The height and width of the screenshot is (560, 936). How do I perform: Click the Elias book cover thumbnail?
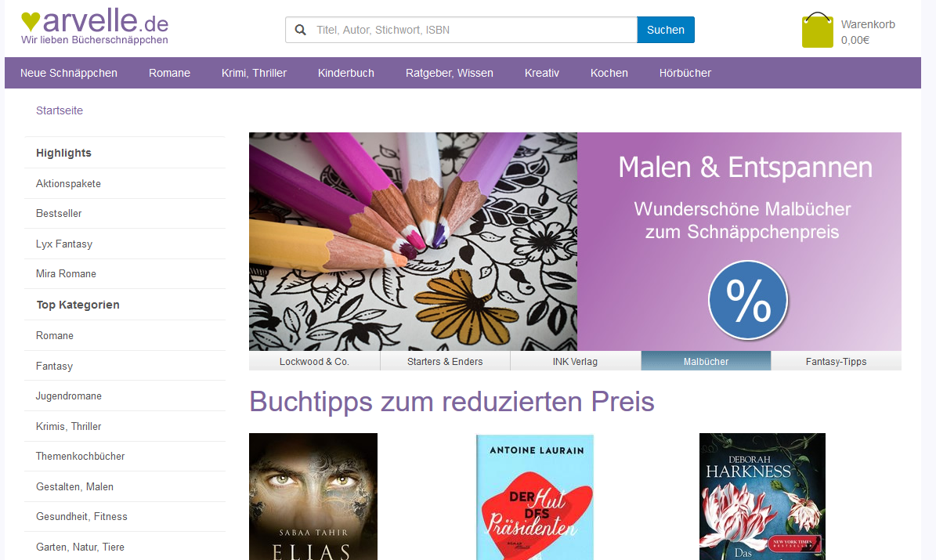[x=313, y=497]
